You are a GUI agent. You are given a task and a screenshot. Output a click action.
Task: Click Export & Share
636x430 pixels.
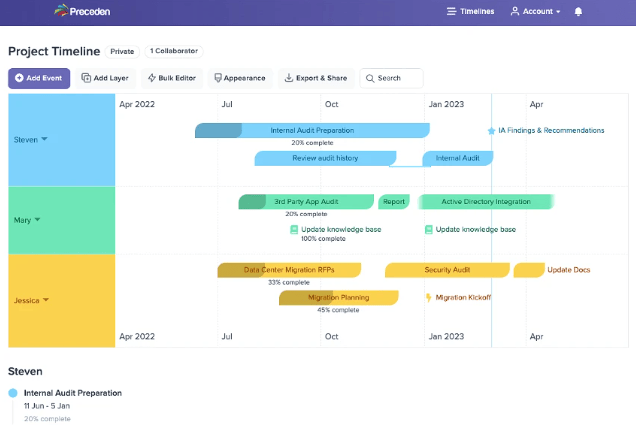pos(314,78)
